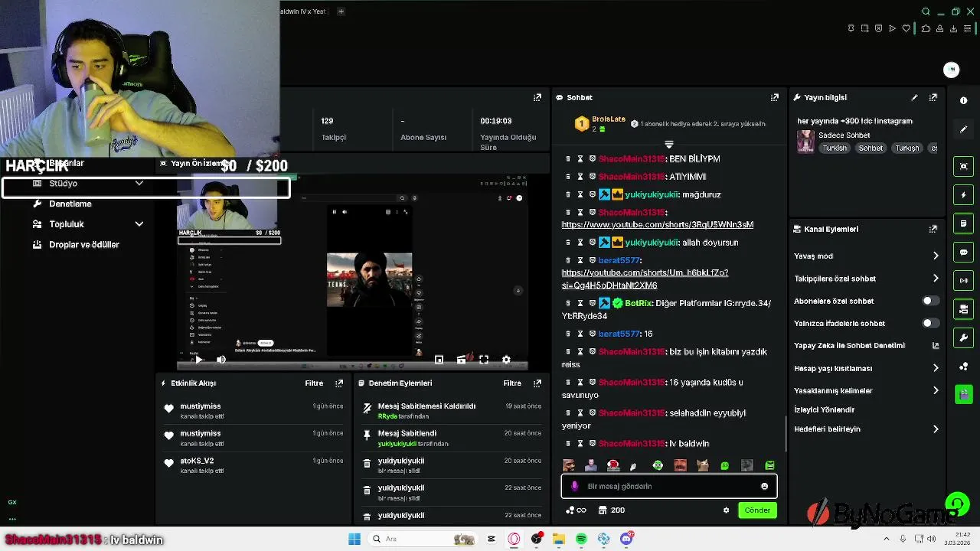The image size is (980, 551).
Task: Select Mesaj Sabitlendi moderation entry
Action: point(452,438)
